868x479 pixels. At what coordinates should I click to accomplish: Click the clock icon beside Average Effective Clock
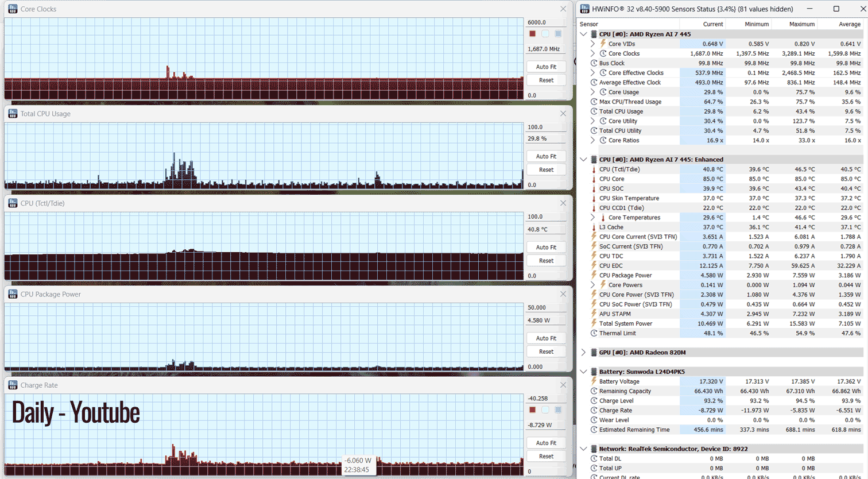coord(594,83)
